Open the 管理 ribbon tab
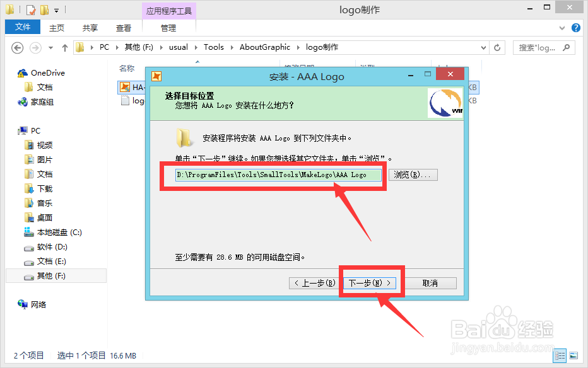The width and height of the screenshot is (588, 368). pyautogui.click(x=168, y=28)
